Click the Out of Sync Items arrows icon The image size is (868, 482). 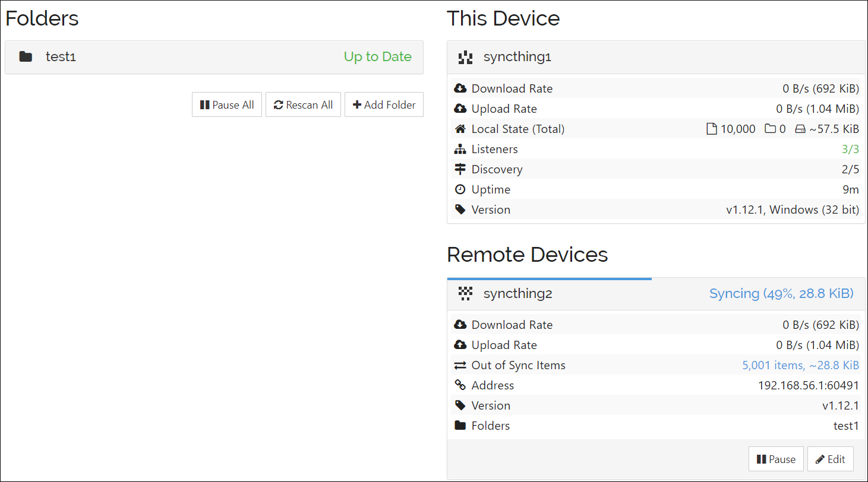[460, 365]
